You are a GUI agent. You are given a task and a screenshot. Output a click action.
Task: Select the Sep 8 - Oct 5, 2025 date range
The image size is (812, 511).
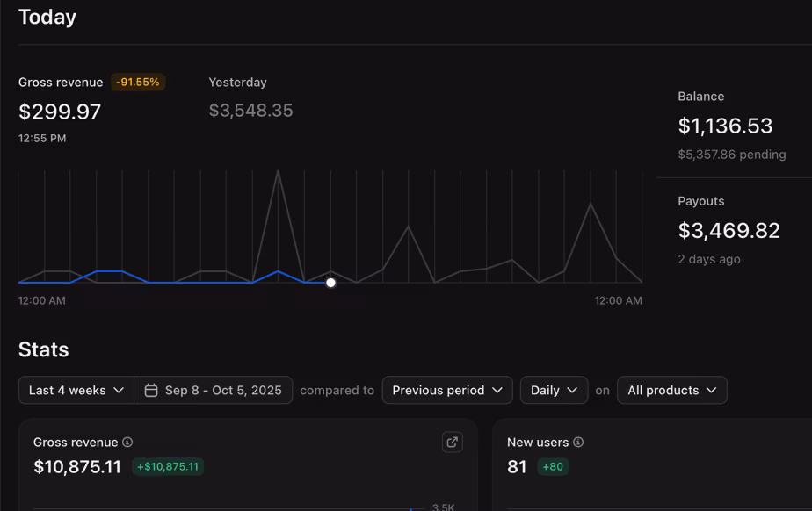coord(222,391)
